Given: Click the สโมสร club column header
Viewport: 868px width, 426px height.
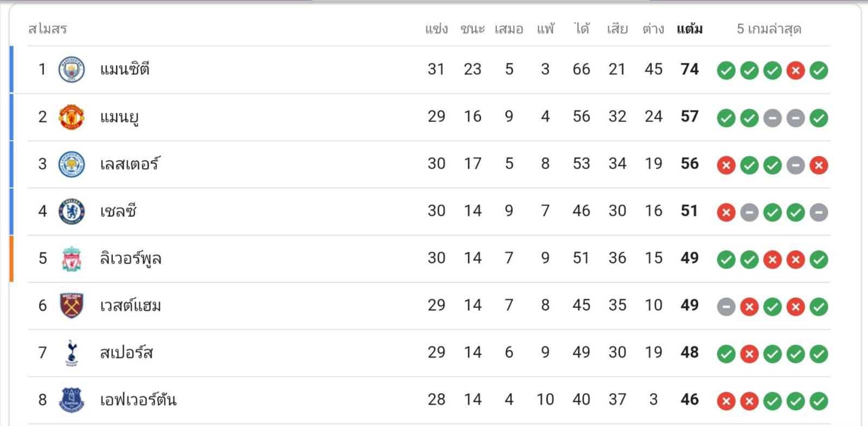Looking at the screenshot, I should pyautogui.click(x=48, y=29).
